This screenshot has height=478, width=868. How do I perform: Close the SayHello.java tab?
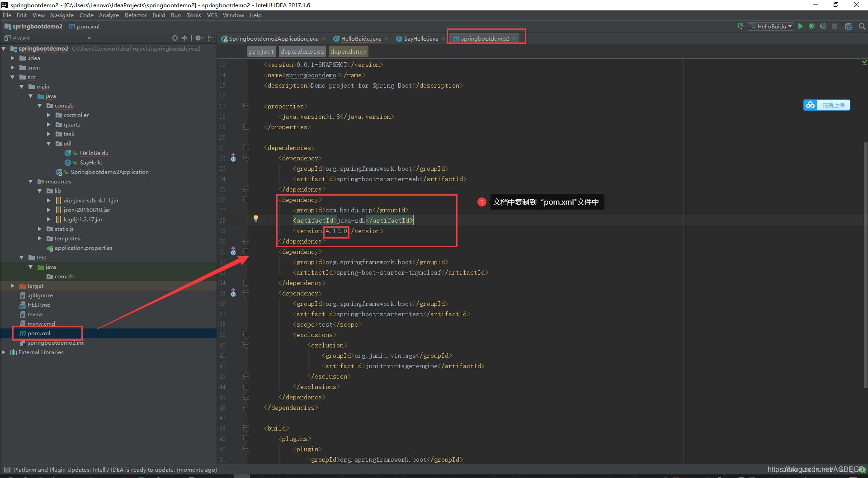[x=443, y=39]
